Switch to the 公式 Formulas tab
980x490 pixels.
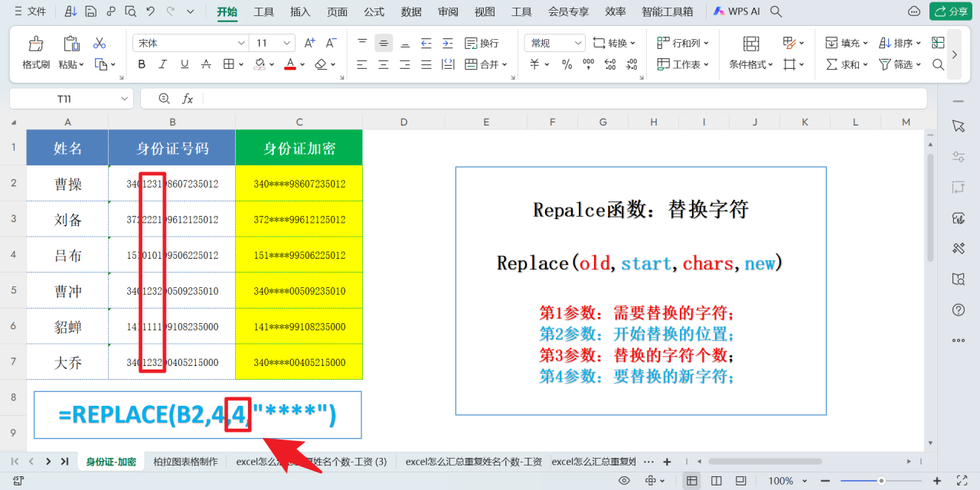[374, 11]
